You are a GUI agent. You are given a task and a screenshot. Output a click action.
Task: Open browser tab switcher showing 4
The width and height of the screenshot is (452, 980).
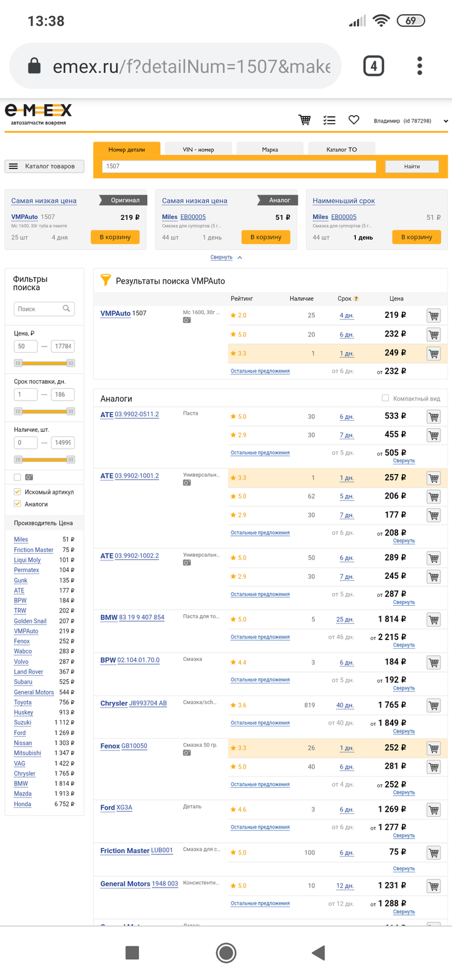374,66
